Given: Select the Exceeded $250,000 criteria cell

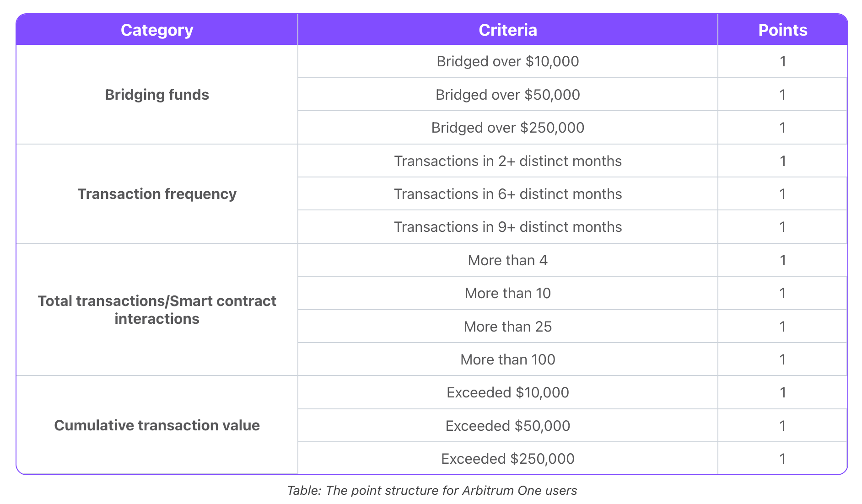Looking at the screenshot, I should tap(507, 459).
